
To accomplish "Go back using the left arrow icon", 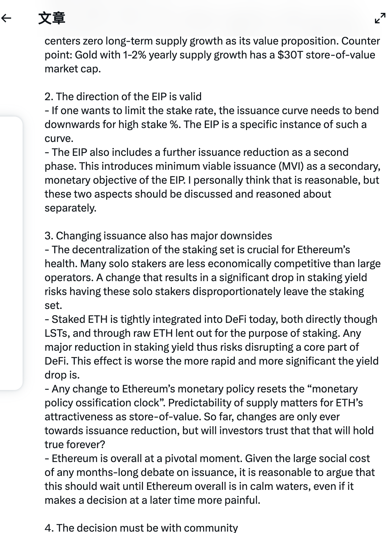I will coord(7,18).
